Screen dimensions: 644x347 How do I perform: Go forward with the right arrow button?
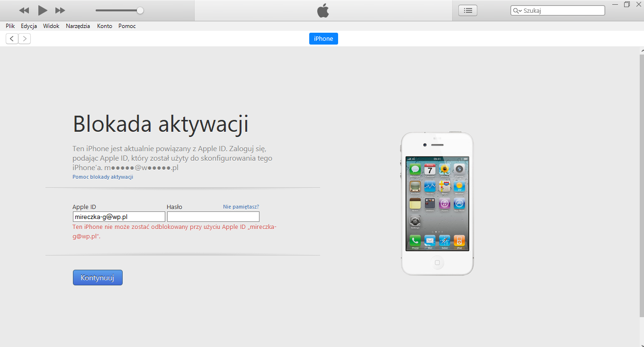(x=25, y=39)
